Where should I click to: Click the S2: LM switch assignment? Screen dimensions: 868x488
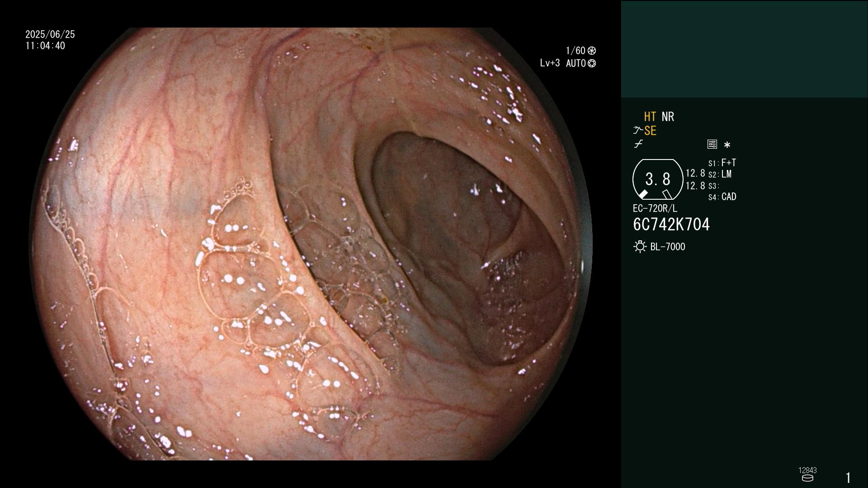[x=720, y=174]
